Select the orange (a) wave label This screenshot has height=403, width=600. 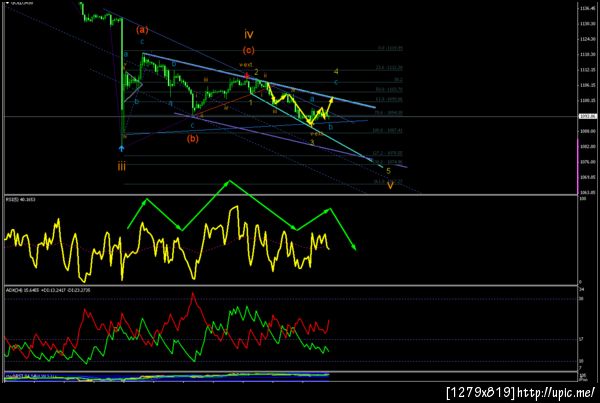point(142,29)
